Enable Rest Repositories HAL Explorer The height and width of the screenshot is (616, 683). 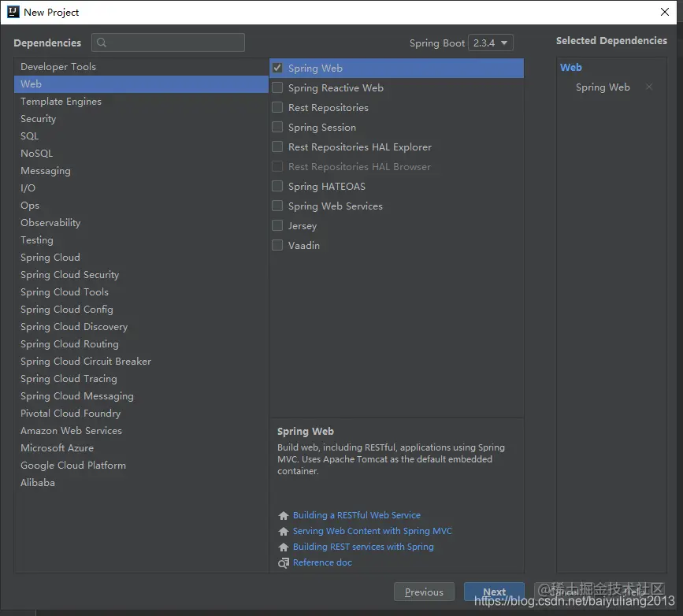click(277, 147)
